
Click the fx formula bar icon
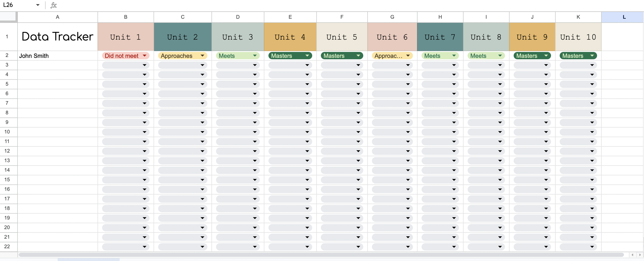(53, 5)
